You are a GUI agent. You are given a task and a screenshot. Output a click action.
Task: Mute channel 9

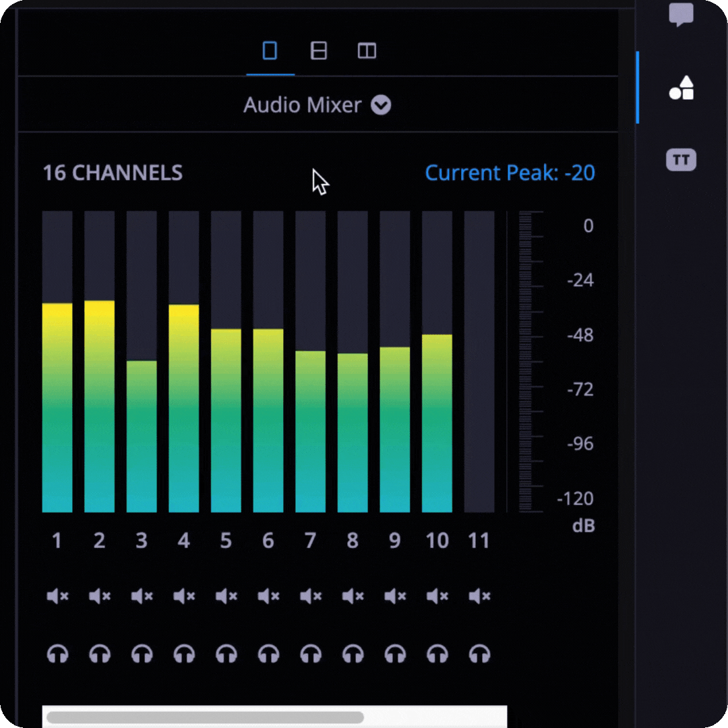tap(395, 596)
